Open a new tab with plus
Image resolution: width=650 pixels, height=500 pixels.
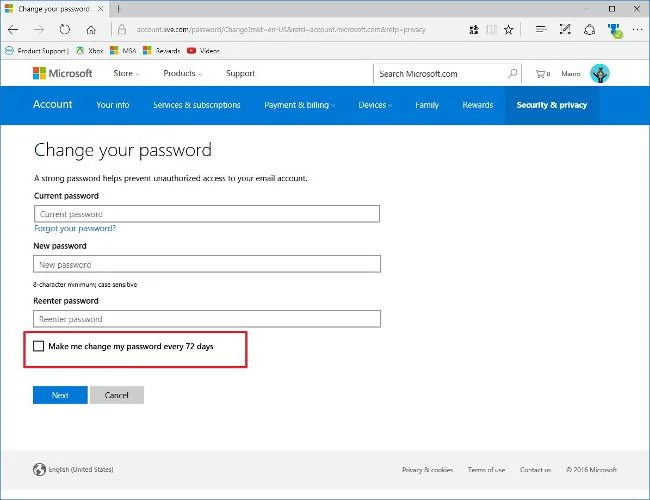[x=118, y=9]
